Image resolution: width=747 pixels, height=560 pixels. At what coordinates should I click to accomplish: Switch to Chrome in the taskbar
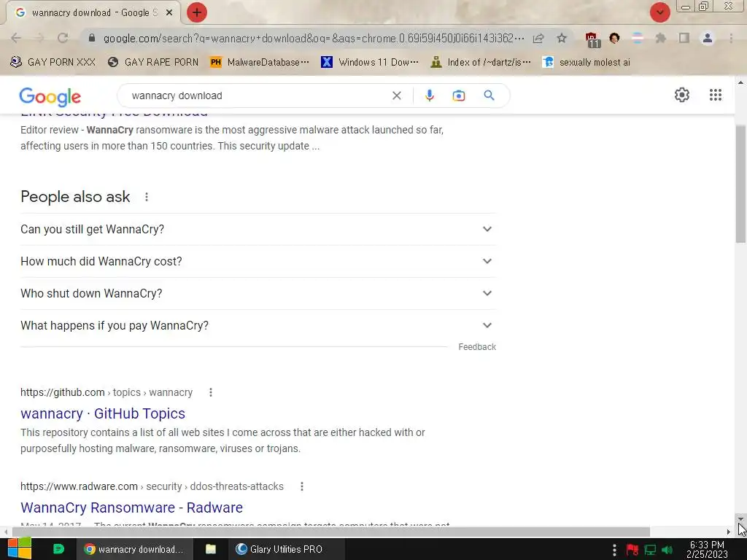point(134,549)
